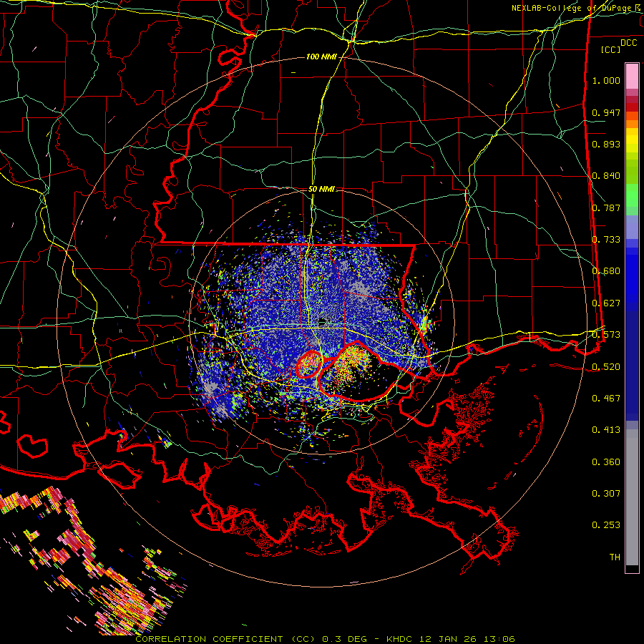
Task: Click the 0.627 scale value
Action: point(606,303)
